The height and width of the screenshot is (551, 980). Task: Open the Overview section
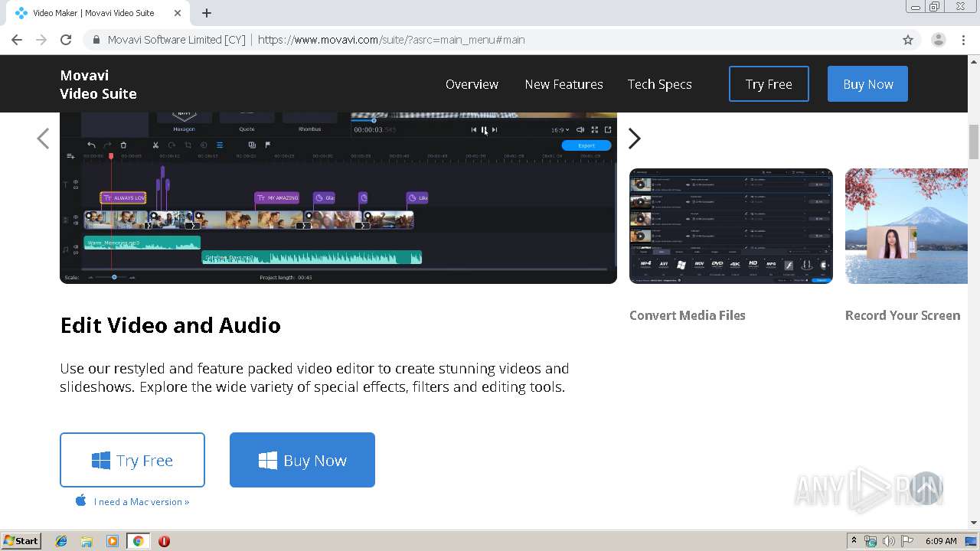coord(472,84)
